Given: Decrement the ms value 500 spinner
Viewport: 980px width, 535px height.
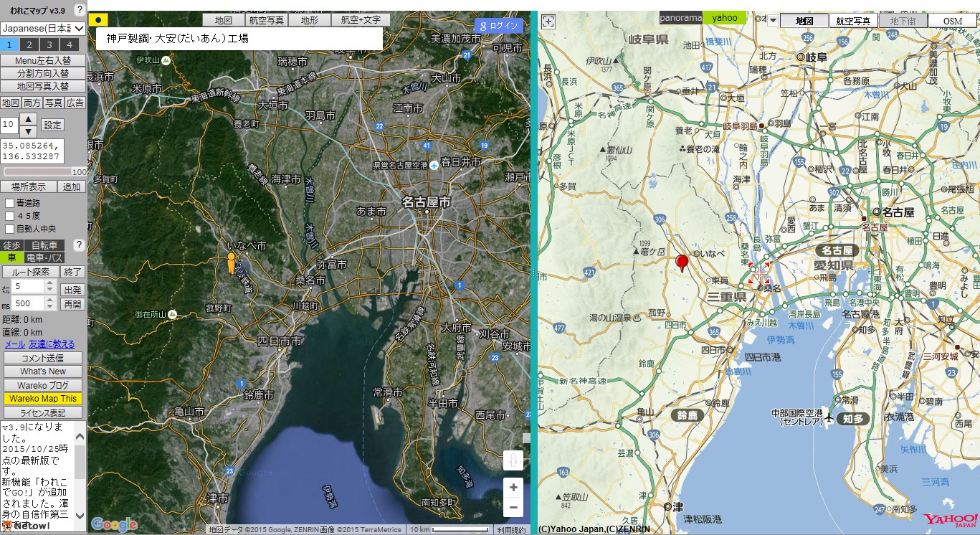Looking at the screenshot, I should pyautogui.click(x=49, y=307).
